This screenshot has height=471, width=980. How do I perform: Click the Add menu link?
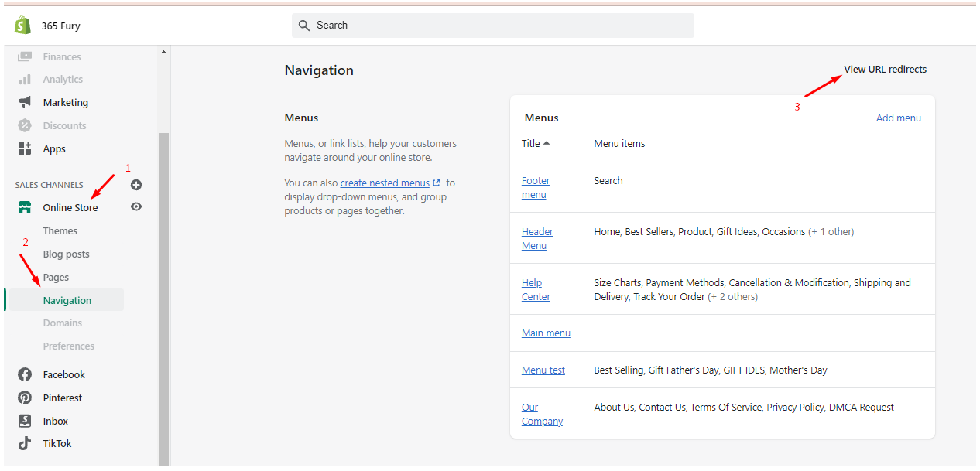pos(898,118)
